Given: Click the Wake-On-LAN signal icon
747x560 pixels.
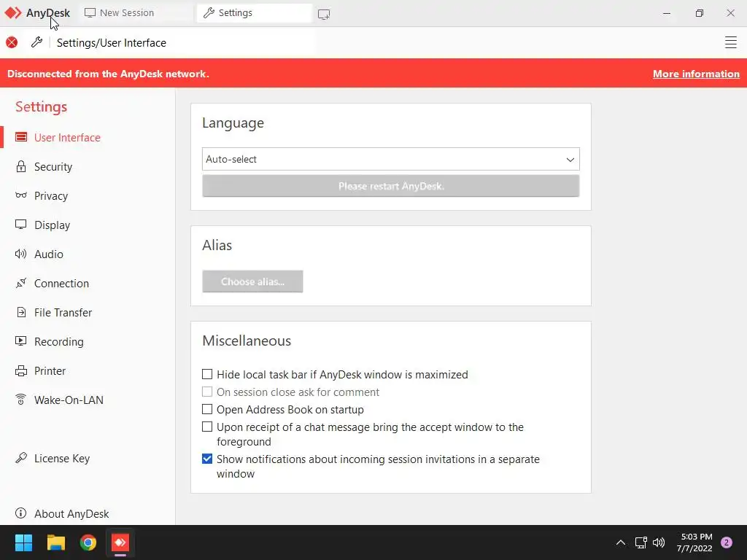Looking at the screenshot, I should (21, 400).
